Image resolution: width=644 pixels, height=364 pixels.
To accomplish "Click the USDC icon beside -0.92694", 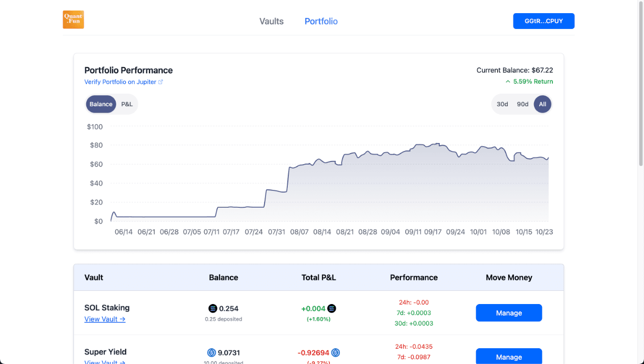I will (x=336, y=353).
